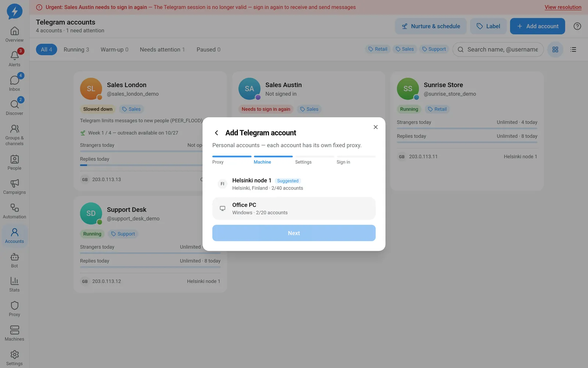Open the Automation section

pos(14,212)
